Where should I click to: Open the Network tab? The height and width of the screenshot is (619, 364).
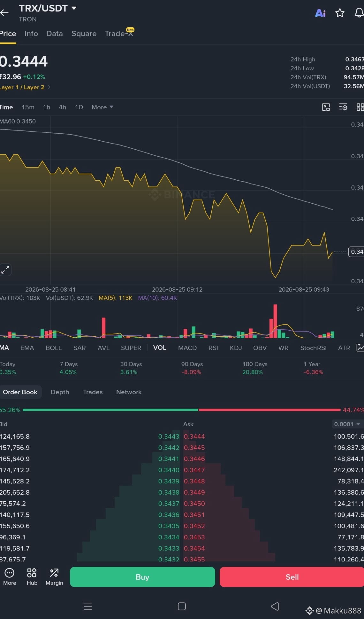pos(129,392)
